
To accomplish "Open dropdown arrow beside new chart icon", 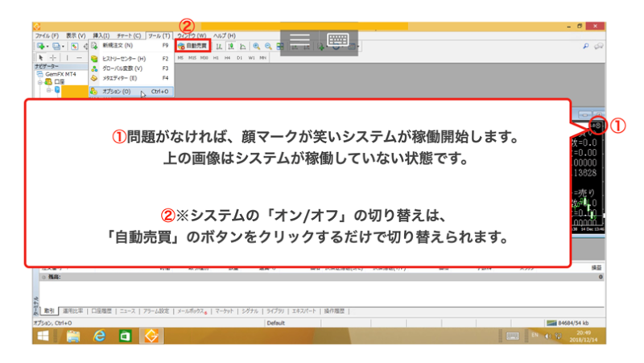I will click(x=47, y=47).
